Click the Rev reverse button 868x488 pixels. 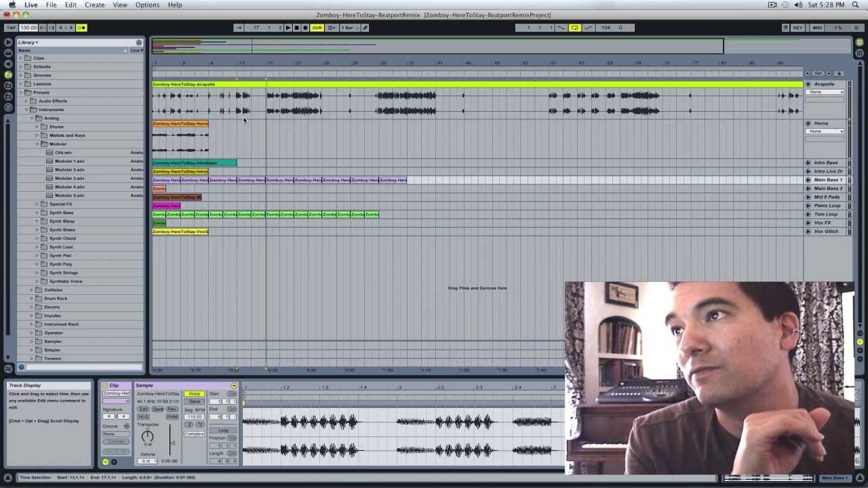point(172,409)
